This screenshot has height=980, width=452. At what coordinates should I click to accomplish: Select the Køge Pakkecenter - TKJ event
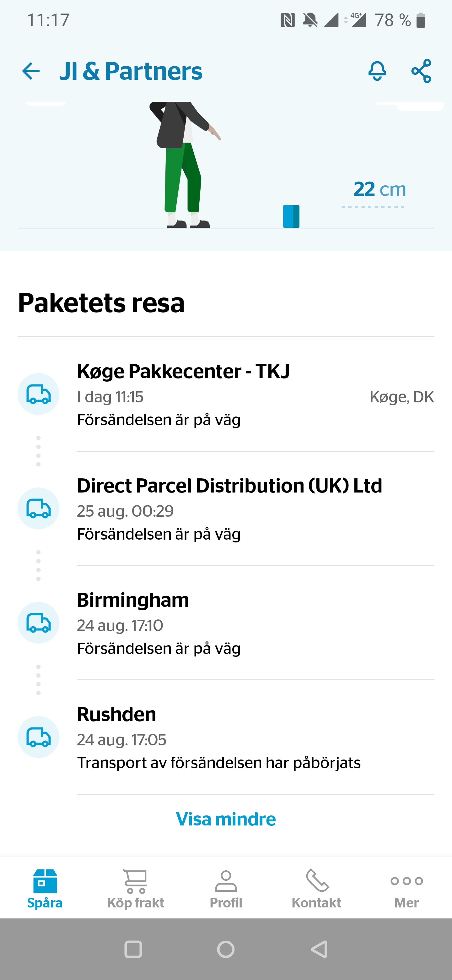pyautogui.click(x=256, y=395)
